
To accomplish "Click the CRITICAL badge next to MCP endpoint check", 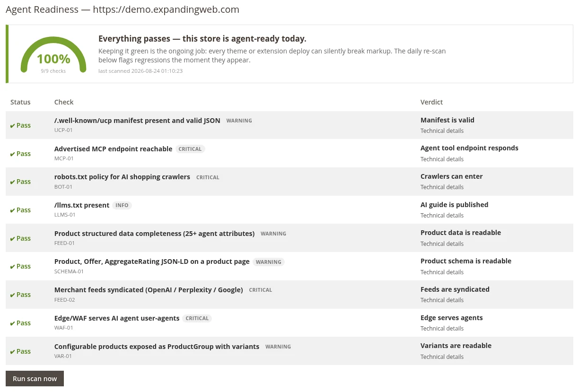I will click(190, 149).
